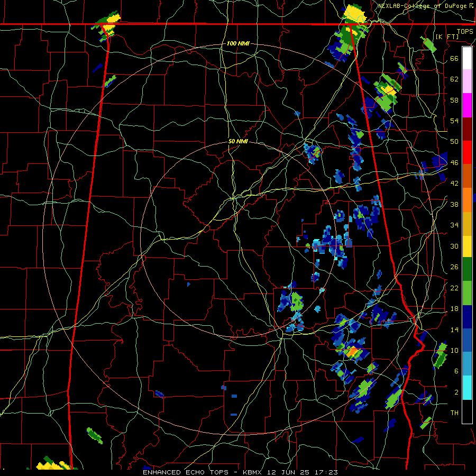
Task: Click the '[K FT]' units label
Action: point(447,36)
